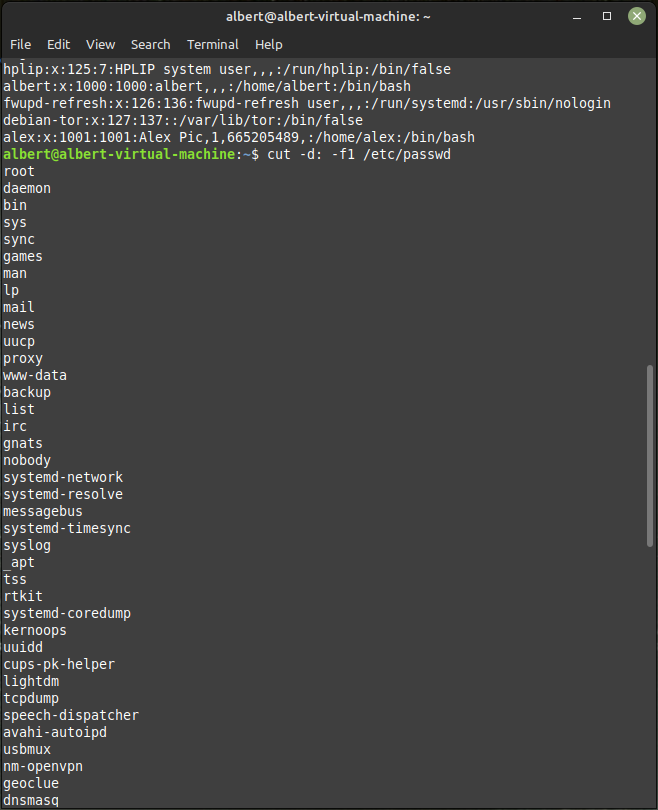Open the File menu
This screenshot has width=658, height=810.
[x=21, y=45]
